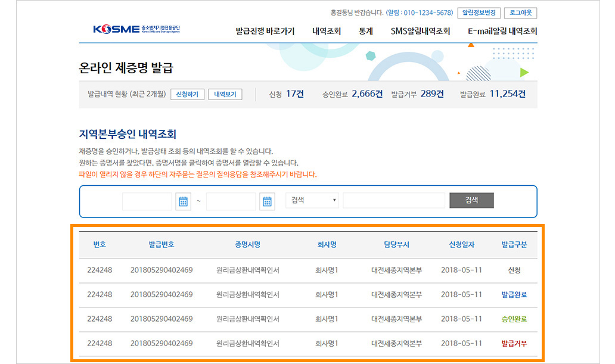Open the end date calendar picker icon
The width and height of the screenshot is (615, 364).
(x=267, y=201)
